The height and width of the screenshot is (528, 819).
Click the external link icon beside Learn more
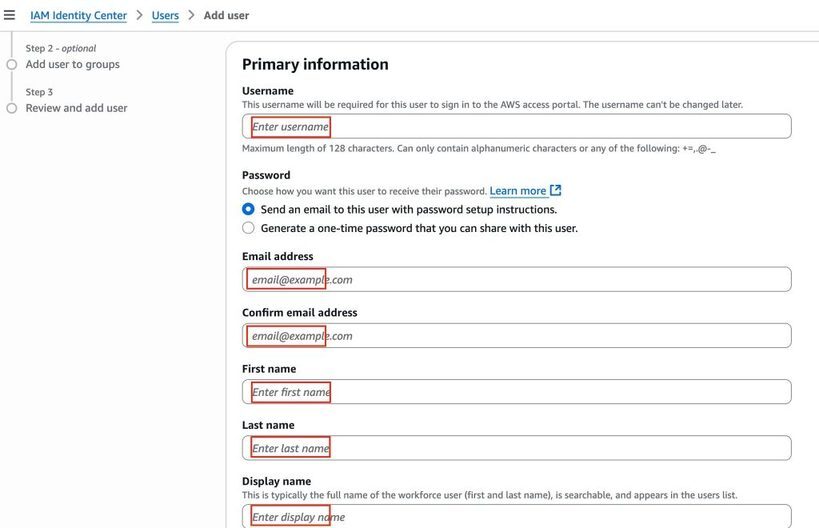[x=556, y=191]
